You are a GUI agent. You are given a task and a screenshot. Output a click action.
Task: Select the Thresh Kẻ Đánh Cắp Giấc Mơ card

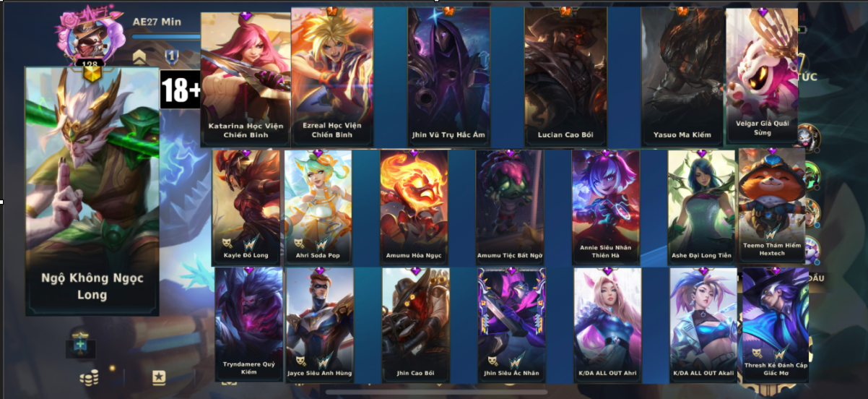(776, 325)
